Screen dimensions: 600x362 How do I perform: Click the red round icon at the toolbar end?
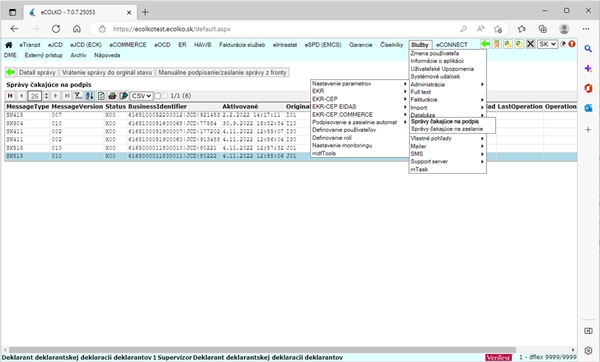(x=572, y=44)
